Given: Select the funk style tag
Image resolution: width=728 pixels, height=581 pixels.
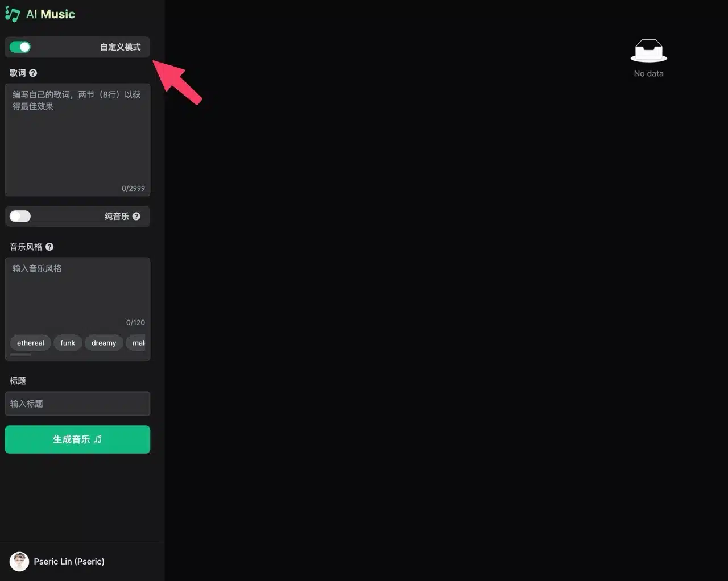Looking at the screenshot, I should coord(68,343).
